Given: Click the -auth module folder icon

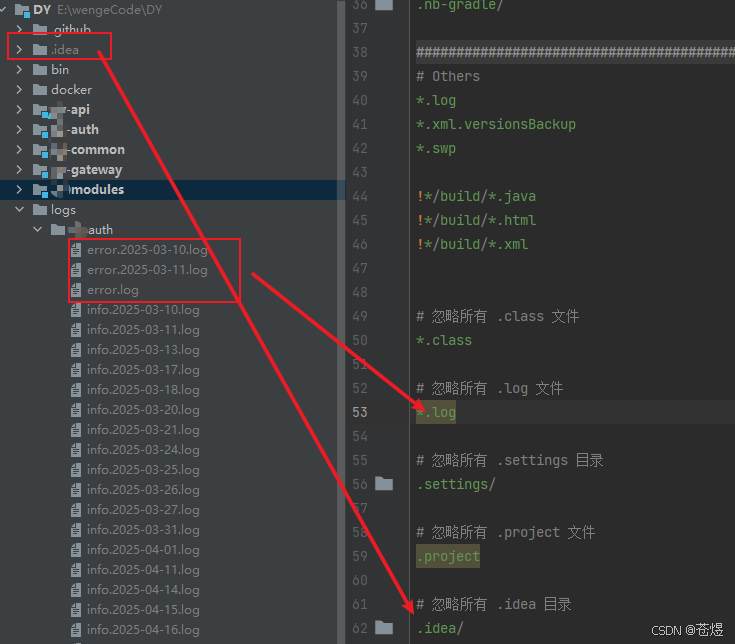Looking at the screenshot, I should [x=40, y=130].
